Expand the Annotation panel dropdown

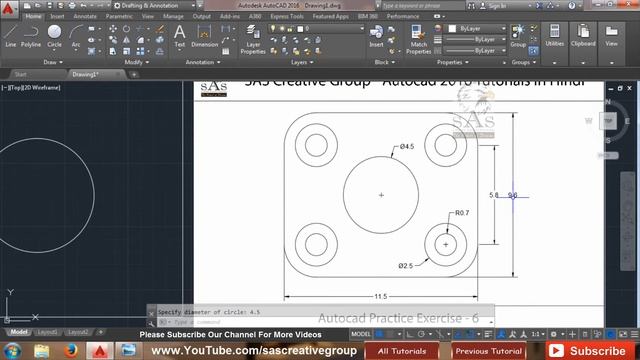pos(203,62)
